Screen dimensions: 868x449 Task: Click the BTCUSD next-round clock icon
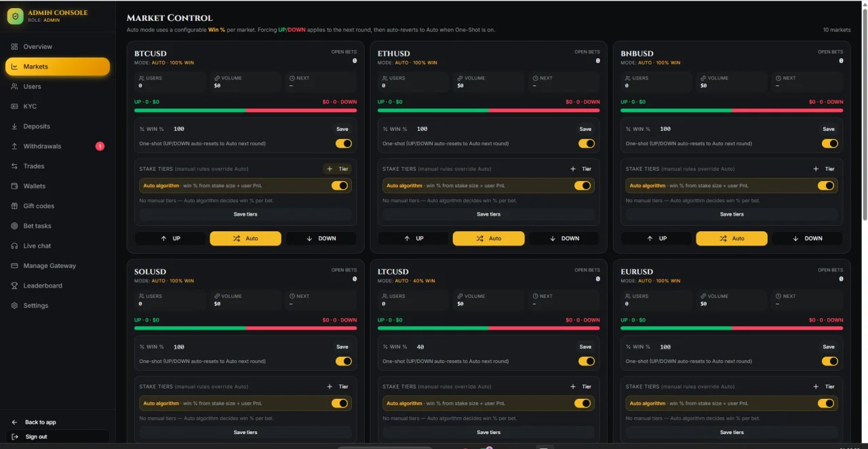[292, 78]
